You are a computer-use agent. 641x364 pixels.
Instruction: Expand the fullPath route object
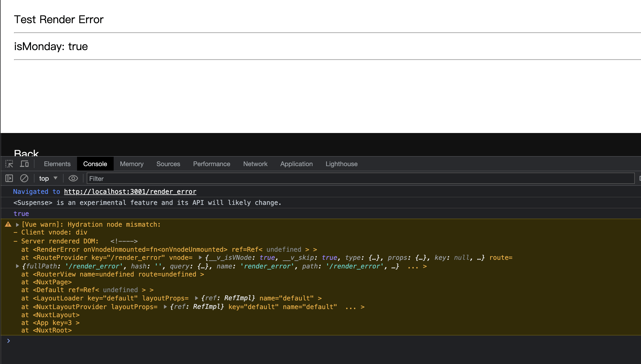[x=17, y=266]
